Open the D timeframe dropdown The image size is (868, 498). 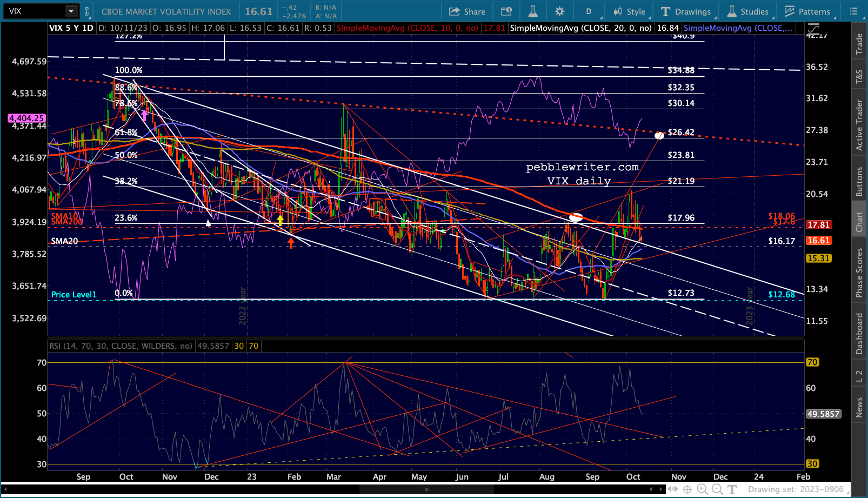coord(589,11)
